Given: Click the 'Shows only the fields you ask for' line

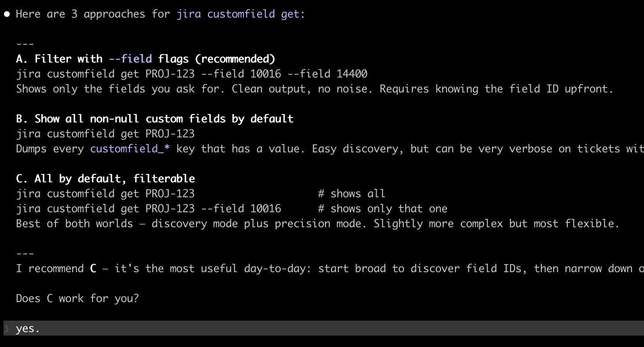Looking at the screenshot, I should [315, 89].
